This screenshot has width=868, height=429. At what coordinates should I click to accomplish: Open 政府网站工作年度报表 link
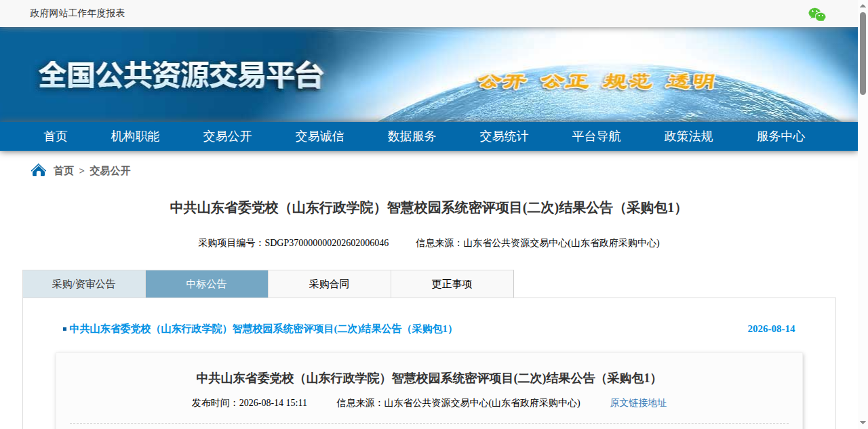[x=77, y=14]
